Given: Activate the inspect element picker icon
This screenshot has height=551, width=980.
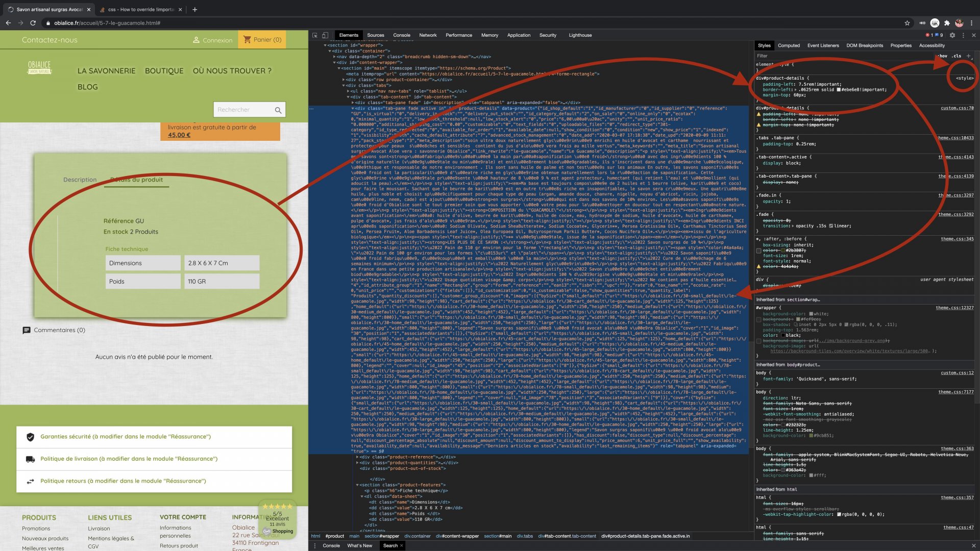Looking at the screenshot, I should pyautogui.click(x=315, y=35).
